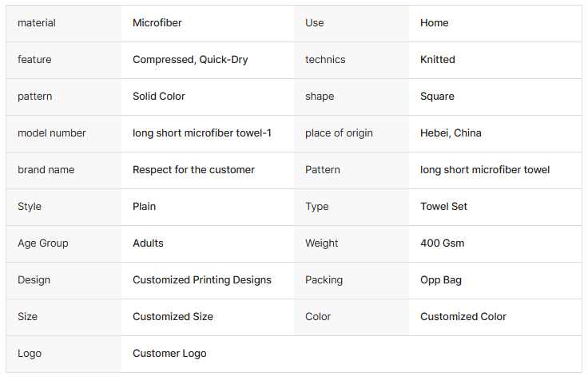
Task: Select model number 'long short microfiber towel-1'
Action: (x=202, y=133)
